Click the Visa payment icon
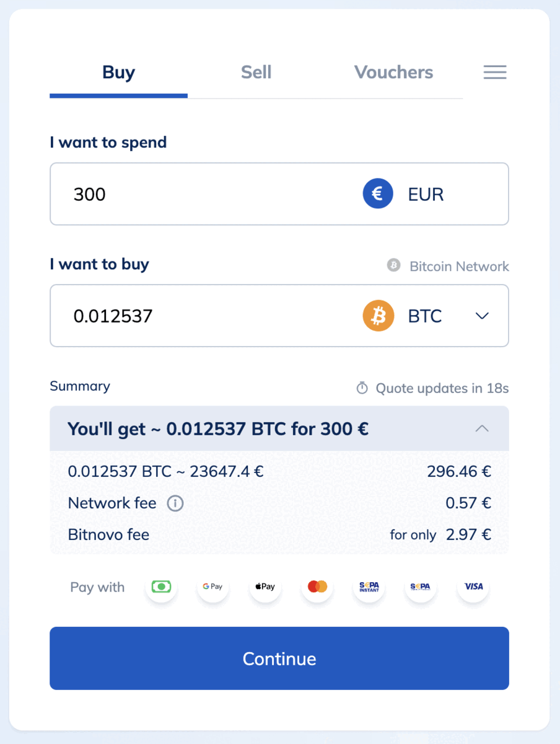This screenshot has height=744, width=560. click(x=474, y=587)
